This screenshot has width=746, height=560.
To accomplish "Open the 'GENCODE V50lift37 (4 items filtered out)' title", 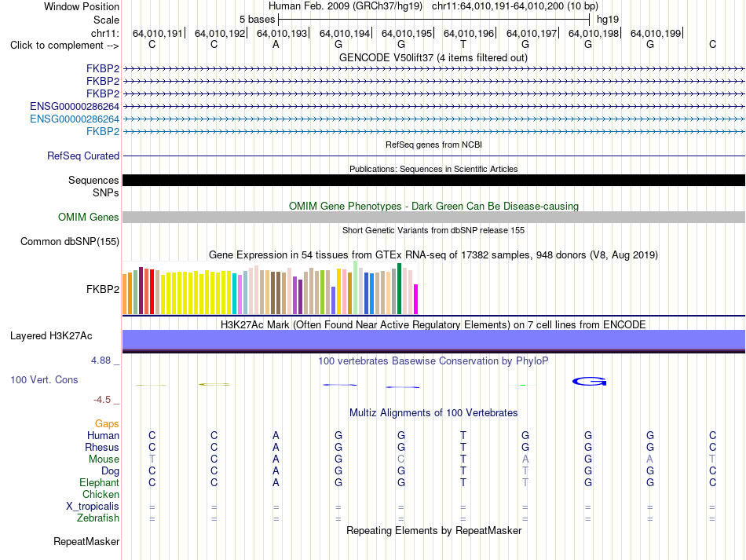I will point(433,57).
